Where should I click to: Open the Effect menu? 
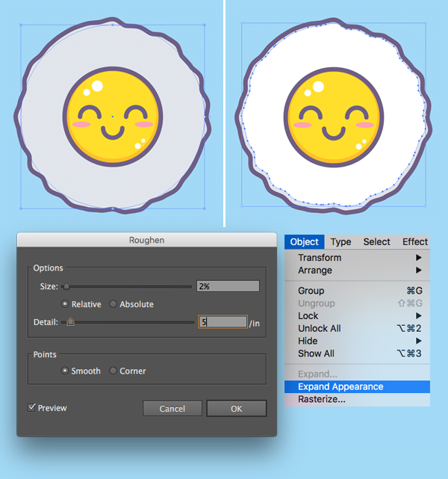414,241
